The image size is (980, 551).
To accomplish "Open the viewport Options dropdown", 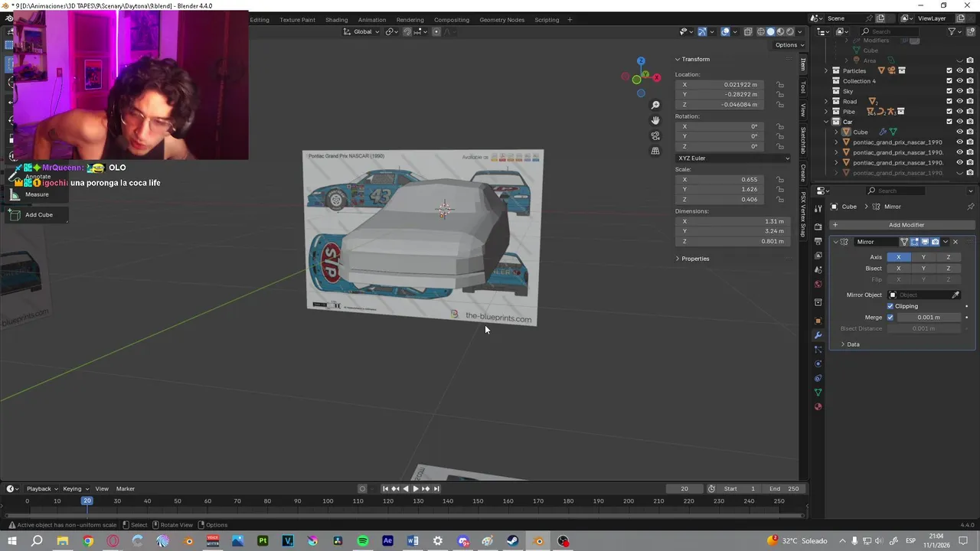I will click(789, 45).
